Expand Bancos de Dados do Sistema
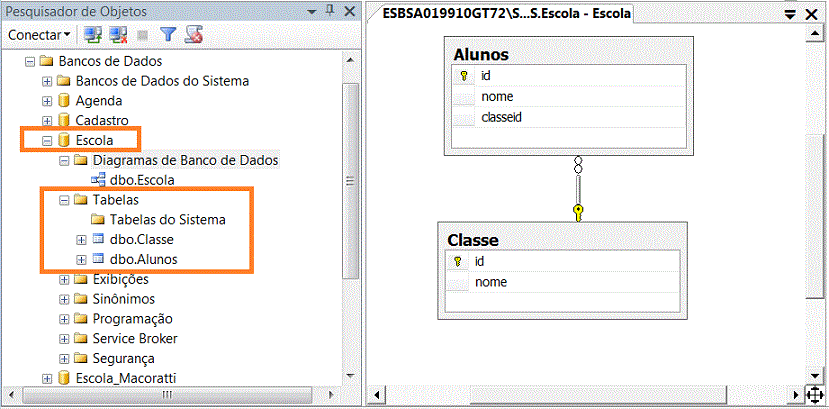This screenshot has width=829, height=409. [47, 81]
